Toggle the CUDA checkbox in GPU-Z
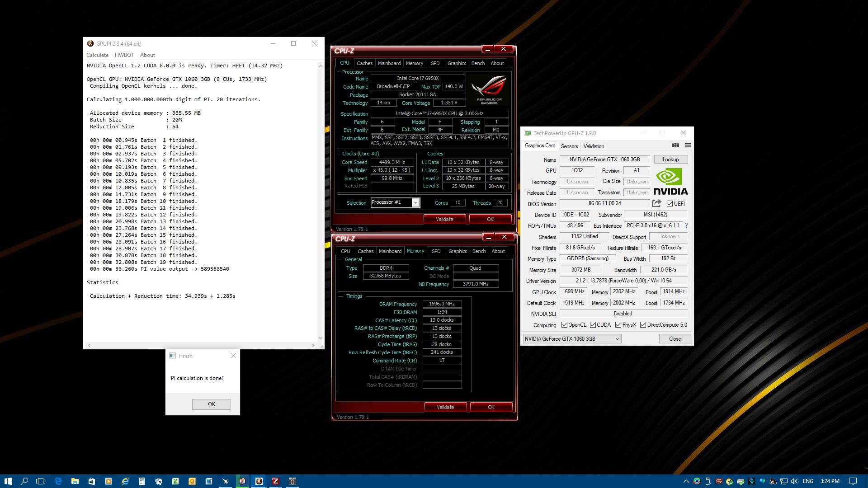The width and height of the screenshot is (868, 488). tap(593, 325)
